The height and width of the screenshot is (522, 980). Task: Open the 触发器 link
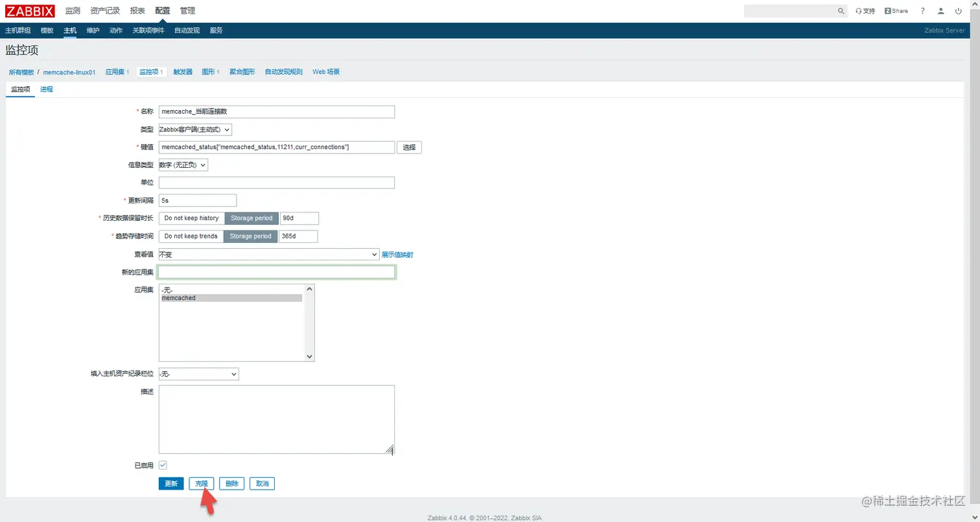183,72
